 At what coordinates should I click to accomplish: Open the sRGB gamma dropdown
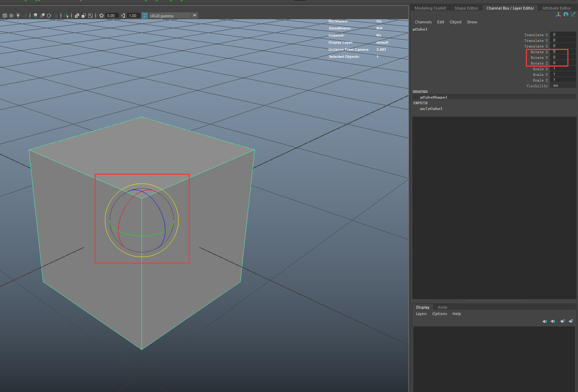[x=194, y=15]
